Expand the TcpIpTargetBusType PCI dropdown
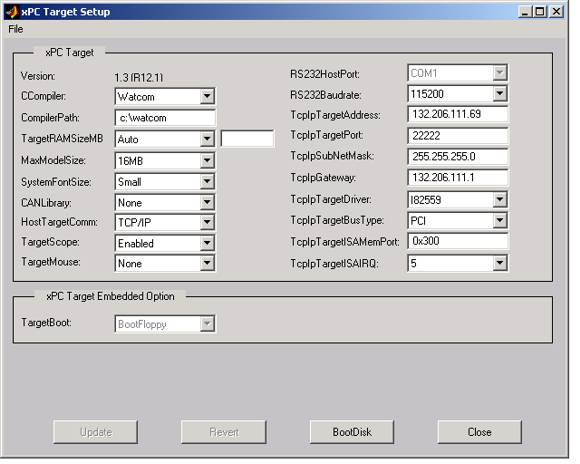Image resolution: width=580 pixels, height=464 pixels. click(x=458, y=221)
